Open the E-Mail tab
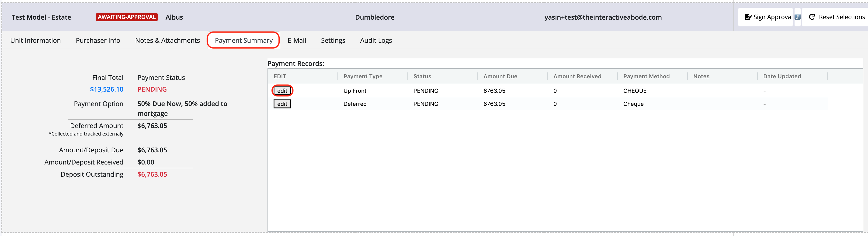 click(x=297, y=40)
